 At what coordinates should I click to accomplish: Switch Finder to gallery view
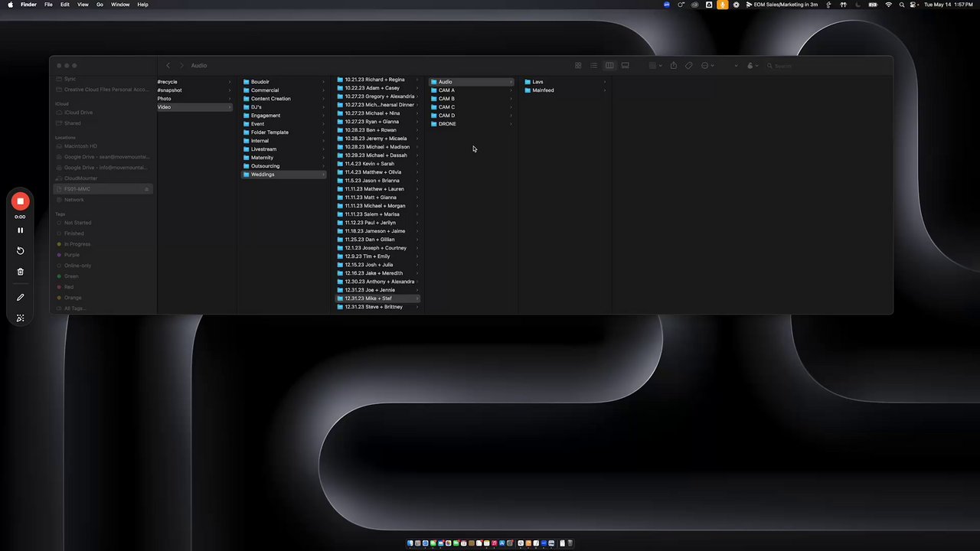[625, 66]
